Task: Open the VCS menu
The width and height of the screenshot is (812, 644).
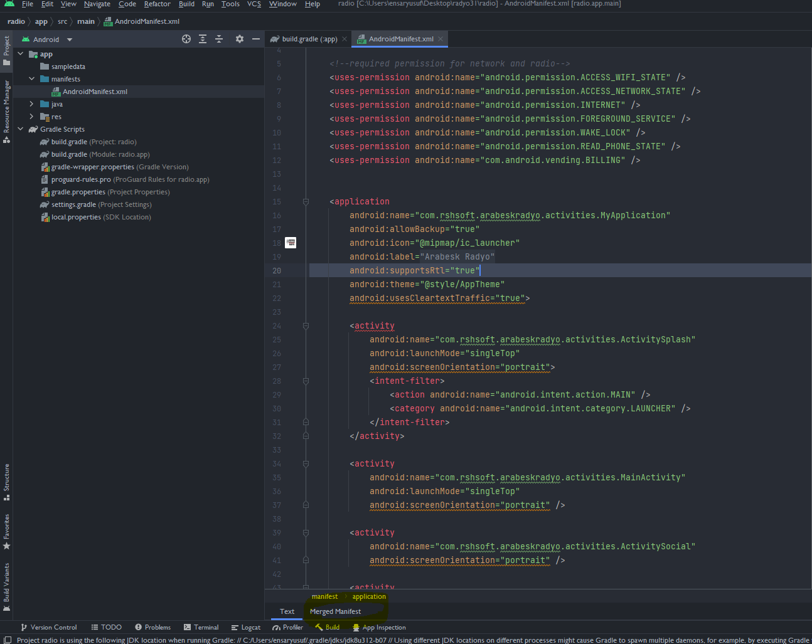Action: point(254,4)
